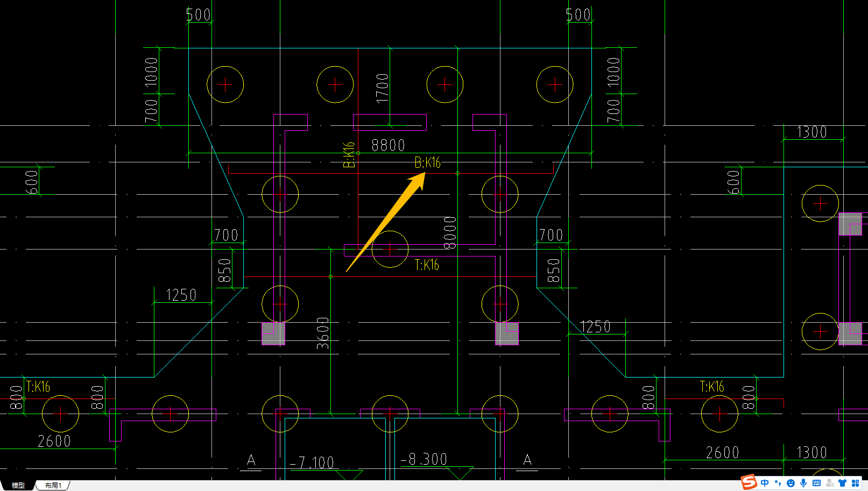Open the skin shirt icon
Viewport: 868px width, 491px height.
(842, 483)
